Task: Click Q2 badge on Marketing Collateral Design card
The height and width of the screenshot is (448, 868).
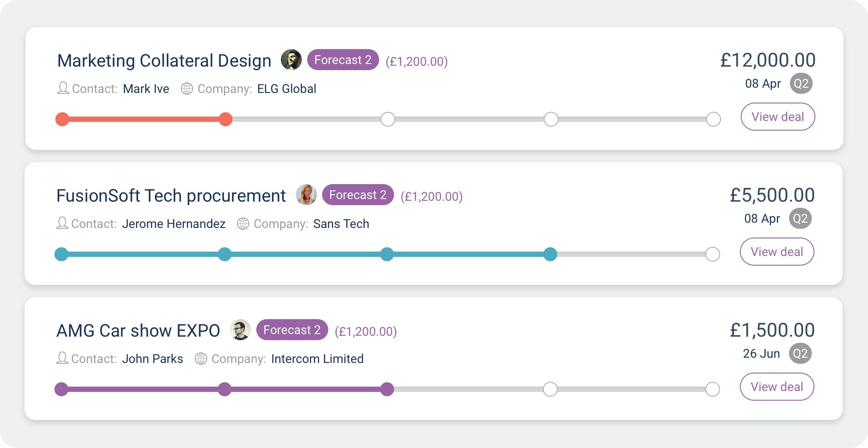Action: [801, 83]
